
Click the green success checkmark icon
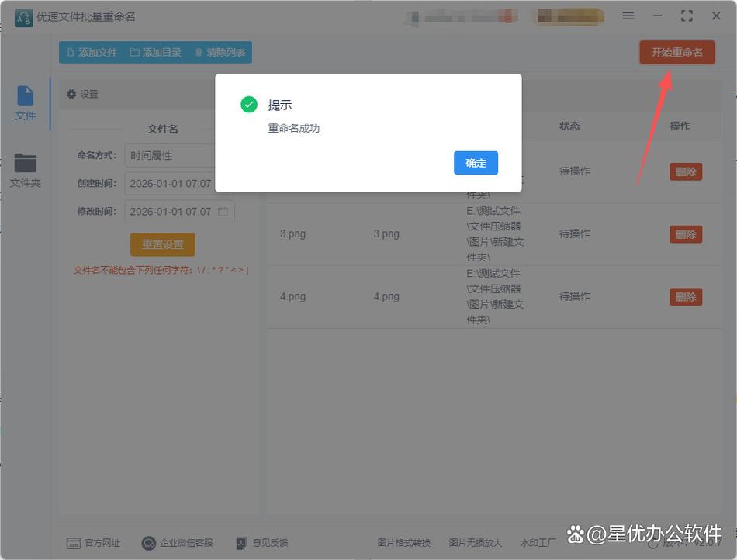249,104
